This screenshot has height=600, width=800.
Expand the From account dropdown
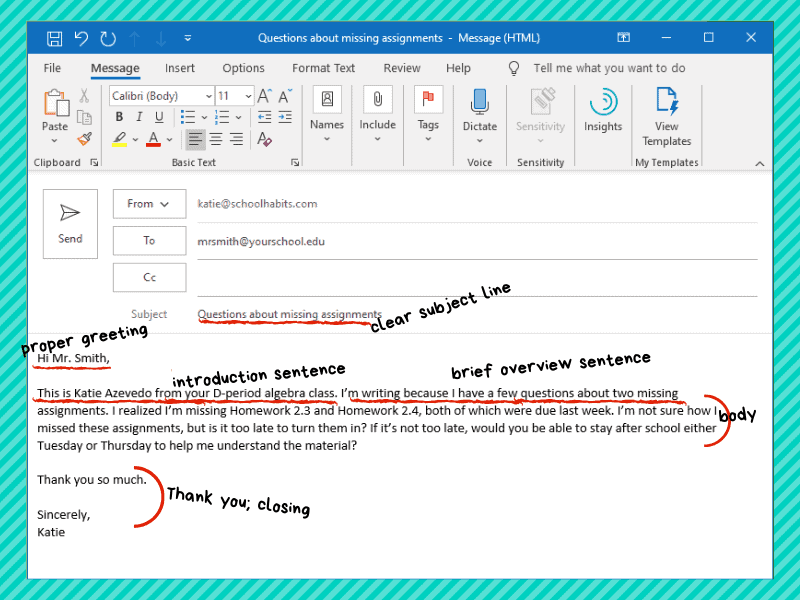coord(149,204)
